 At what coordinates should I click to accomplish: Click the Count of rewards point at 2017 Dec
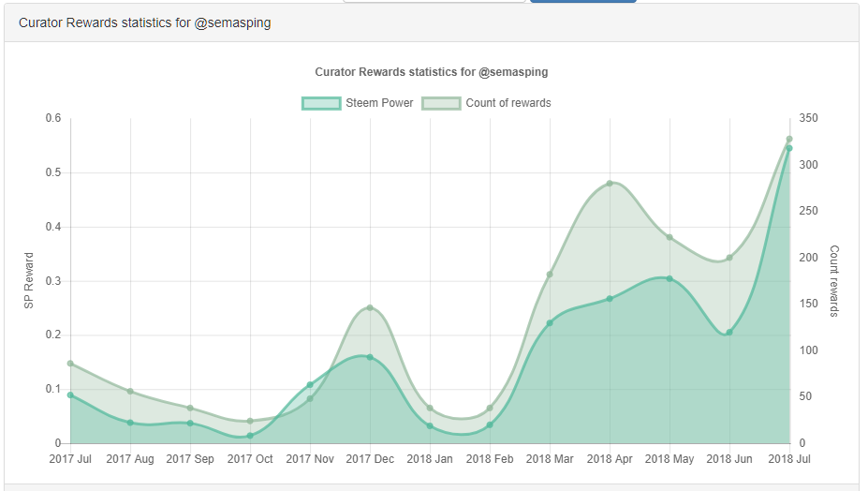pyautogui.click(x=370, y=307)
